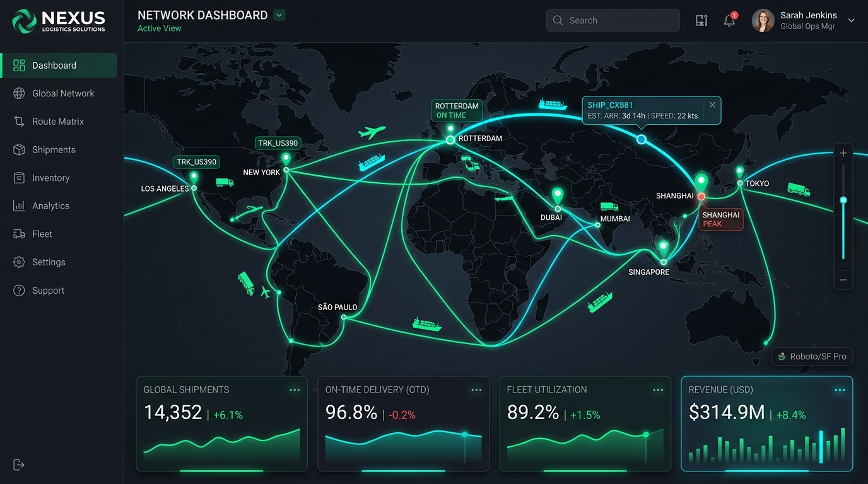Click the Los Angeles map pin

pos(194,178)
